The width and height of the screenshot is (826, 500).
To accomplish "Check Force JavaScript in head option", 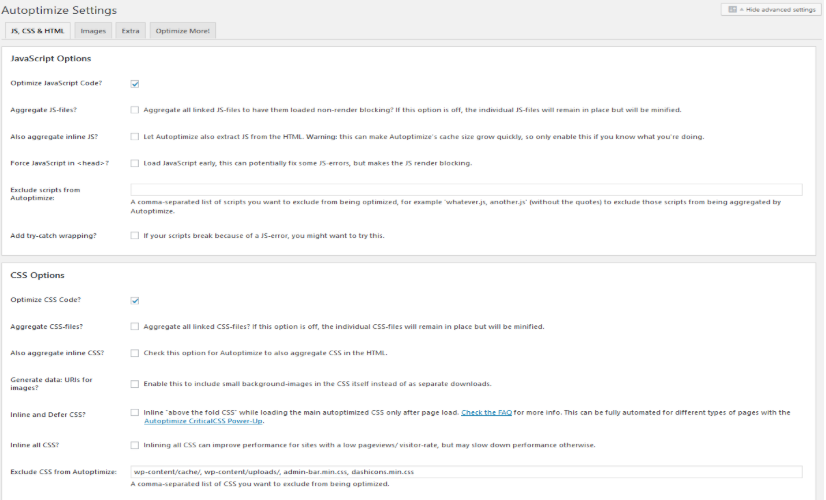I will pos(135,163).
